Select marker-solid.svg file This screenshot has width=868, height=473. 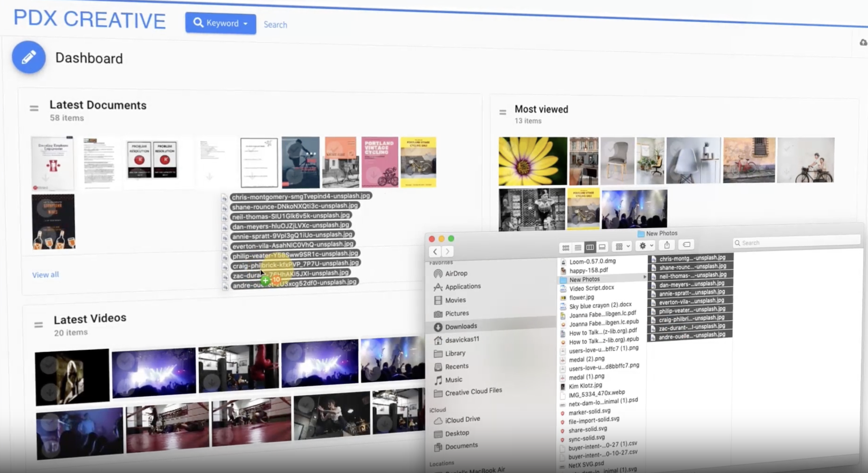(x=589, y=412)
